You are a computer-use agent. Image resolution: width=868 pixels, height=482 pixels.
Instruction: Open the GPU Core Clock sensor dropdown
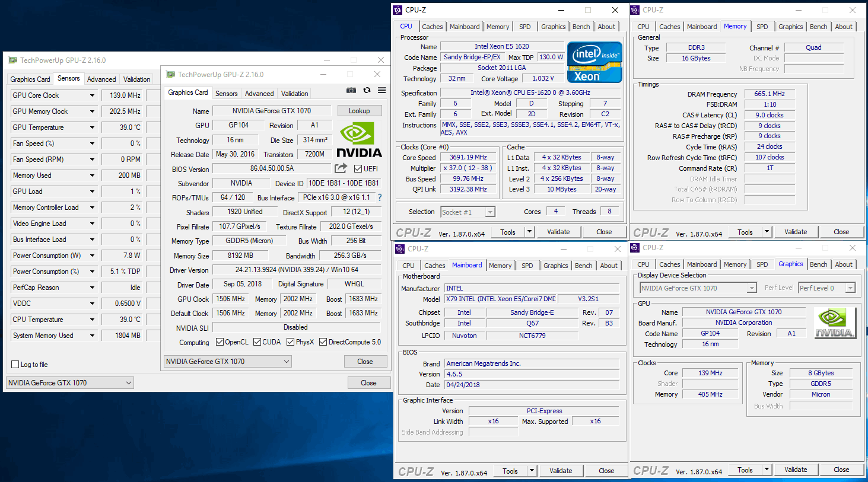coord(92,95)
